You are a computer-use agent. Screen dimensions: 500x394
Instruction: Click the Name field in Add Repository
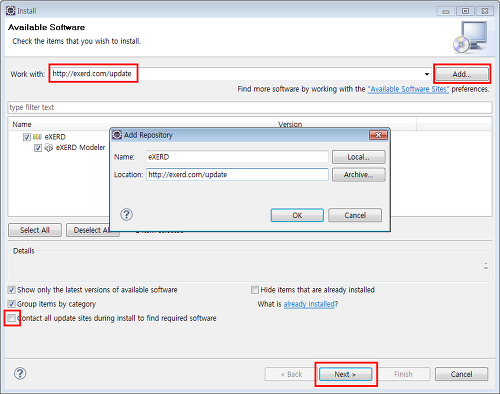[x=237, y=157]
